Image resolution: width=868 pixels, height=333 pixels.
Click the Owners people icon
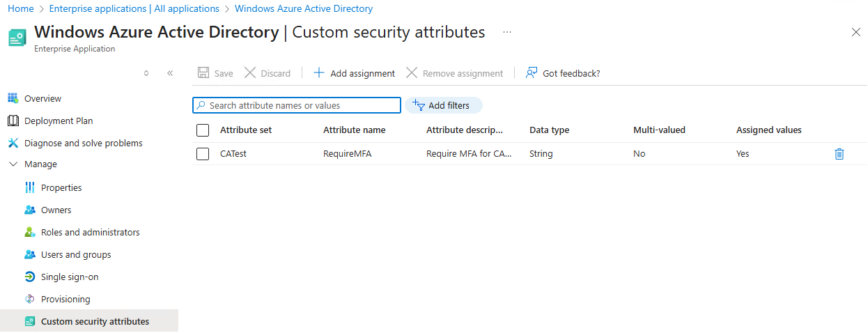[x=29, y=210]
